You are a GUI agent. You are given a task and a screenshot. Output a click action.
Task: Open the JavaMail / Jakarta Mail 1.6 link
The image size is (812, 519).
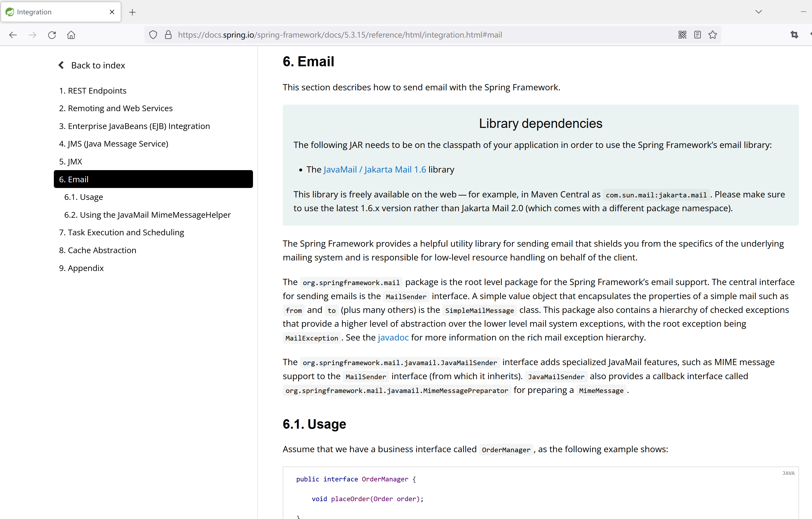[x=374, y=169]
